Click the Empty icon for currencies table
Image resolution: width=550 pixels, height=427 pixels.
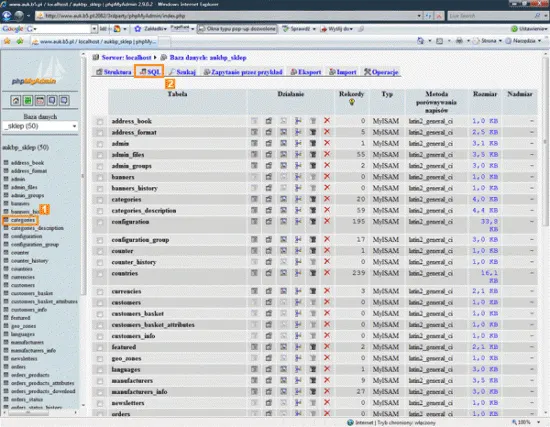click(313, 291)
